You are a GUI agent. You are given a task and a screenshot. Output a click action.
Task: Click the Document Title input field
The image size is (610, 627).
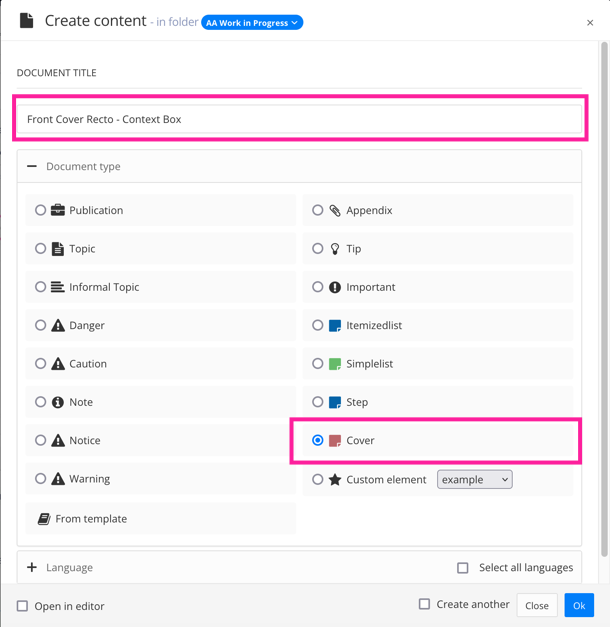tap(300, 119)
